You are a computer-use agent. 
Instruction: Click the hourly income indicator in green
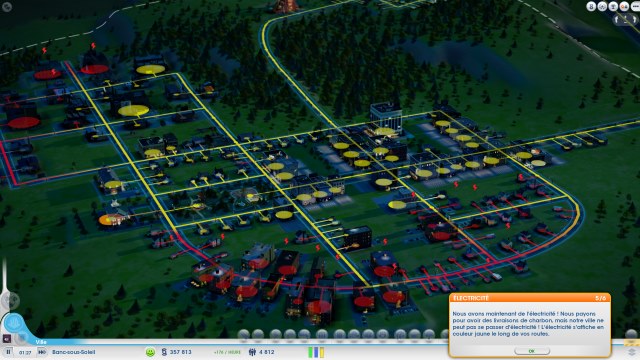click(227, 352)
